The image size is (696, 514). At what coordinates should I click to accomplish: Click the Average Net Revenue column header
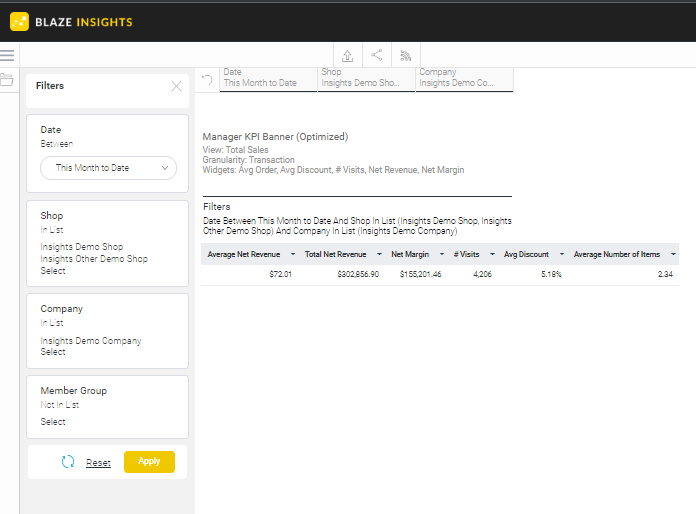tap(244, 254)
